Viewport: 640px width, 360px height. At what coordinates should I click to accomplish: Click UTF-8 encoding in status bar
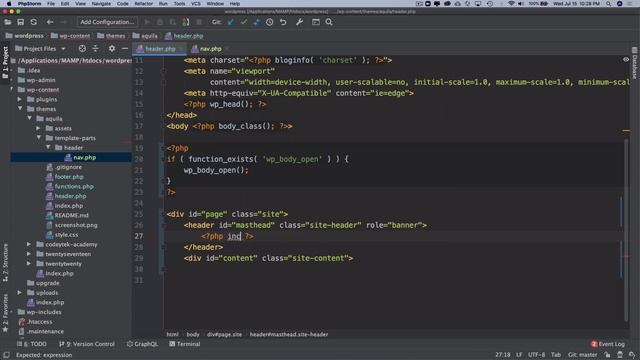(536, 355)
